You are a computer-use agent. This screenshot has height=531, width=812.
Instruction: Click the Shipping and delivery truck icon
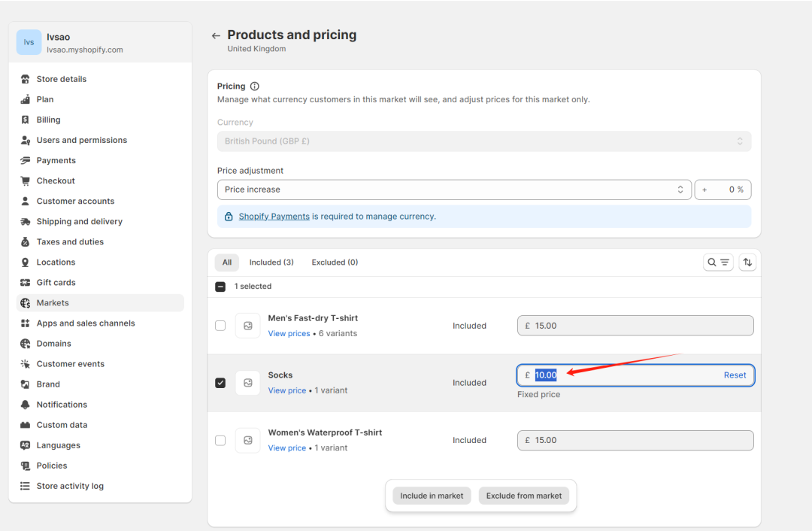click(25, 221)
